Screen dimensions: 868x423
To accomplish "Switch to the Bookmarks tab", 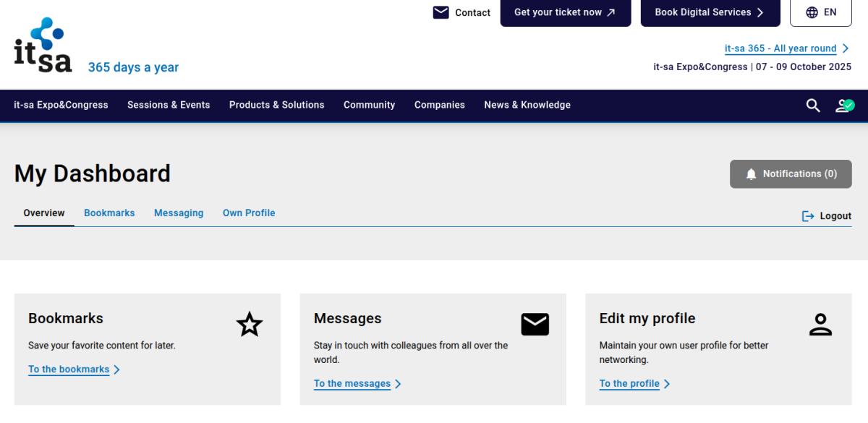I will pos(109,213).
